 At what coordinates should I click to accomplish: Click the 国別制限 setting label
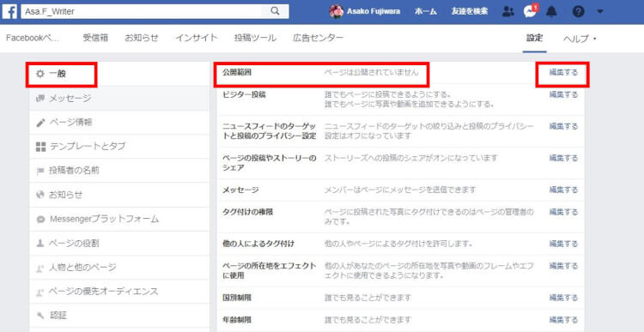click(237, 298)
